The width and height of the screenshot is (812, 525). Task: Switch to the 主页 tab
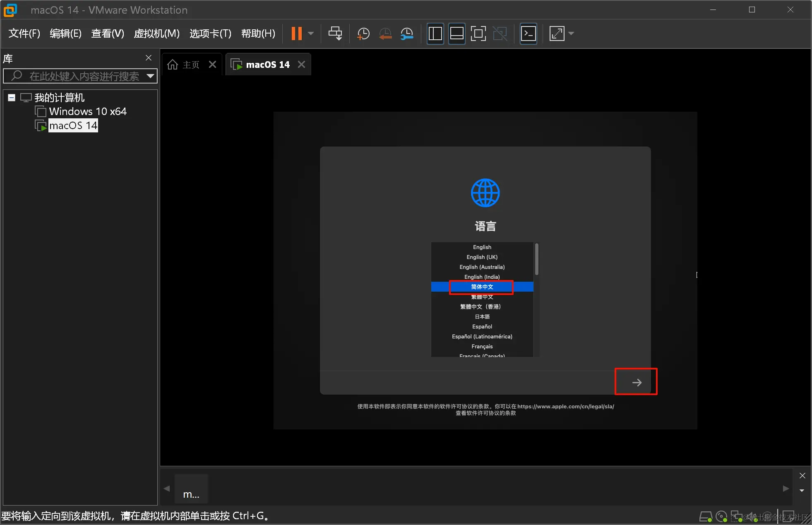[184, 65]
